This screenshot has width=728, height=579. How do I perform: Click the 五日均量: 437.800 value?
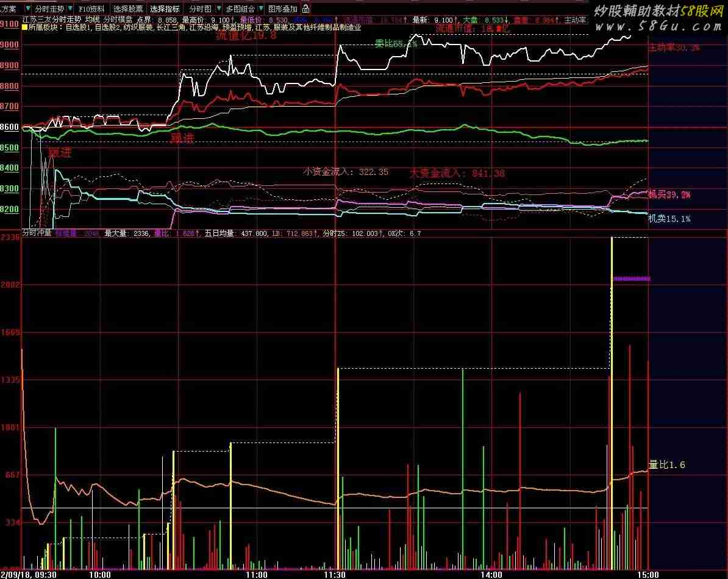(x=236, y=233)
